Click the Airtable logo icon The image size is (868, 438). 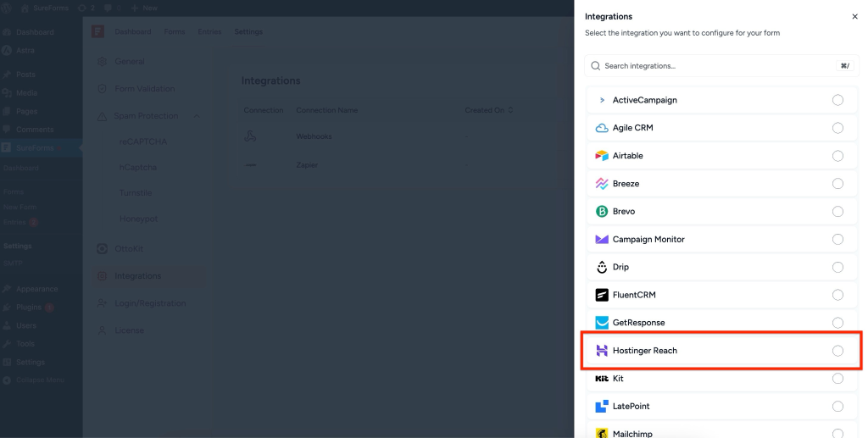coord(602,156)
